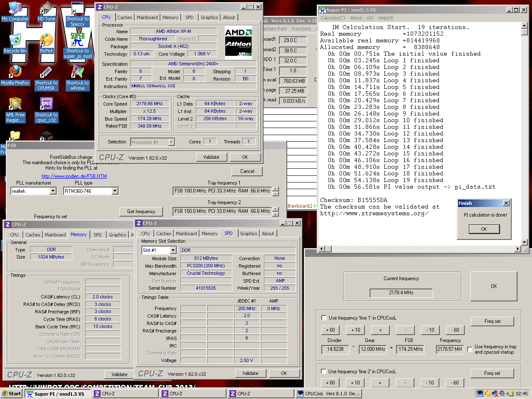Image resolution: width=532 pixels, height=399 pixels.
Task: Click OK beside Current frequency
Action: pyautogui.click(x=494, y=286)
